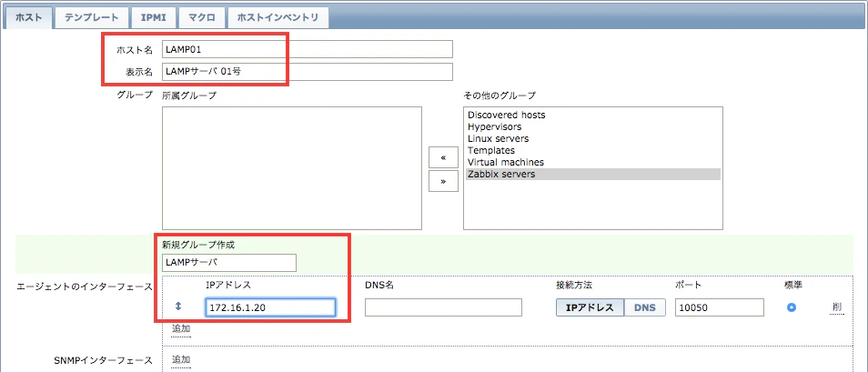Open the IPMI tab
This screenshot has height=372, width=868.
tap(154, 17)
